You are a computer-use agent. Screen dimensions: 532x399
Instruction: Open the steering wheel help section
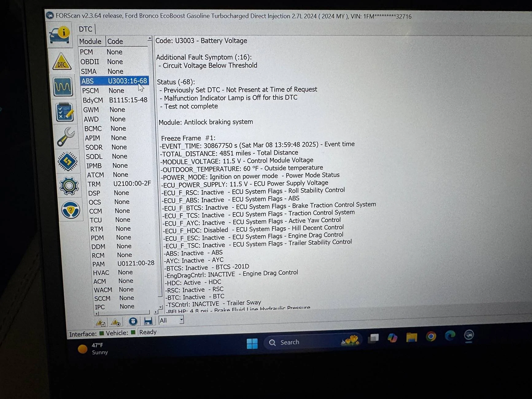point(71,210)
